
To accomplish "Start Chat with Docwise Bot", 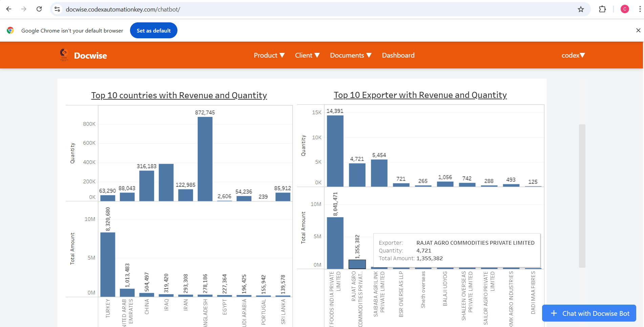I will click(589, 313).
